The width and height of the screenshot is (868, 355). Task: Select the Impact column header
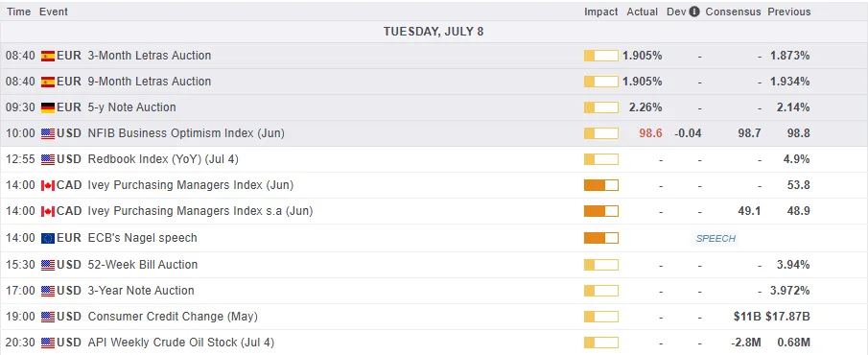601,12
